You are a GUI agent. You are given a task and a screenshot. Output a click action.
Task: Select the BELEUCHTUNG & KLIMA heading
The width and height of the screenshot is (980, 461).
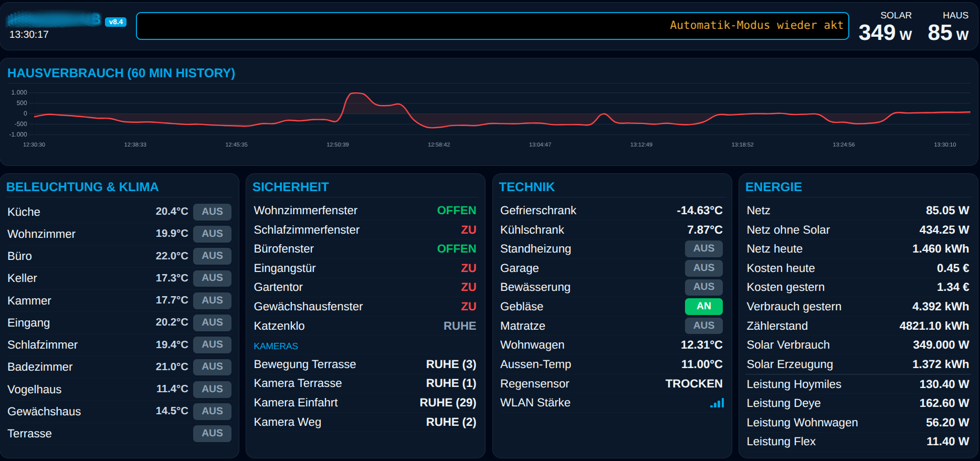[x=82, y=187]
